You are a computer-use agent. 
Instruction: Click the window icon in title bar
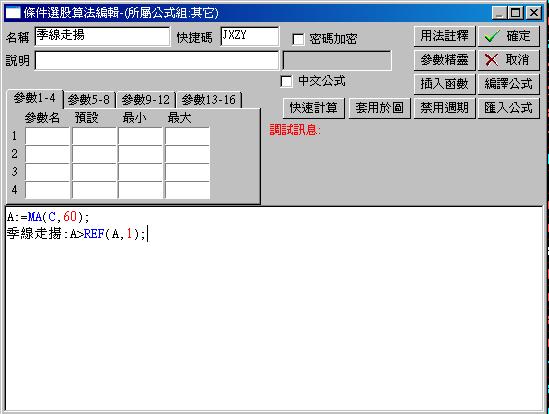point(14,13)
